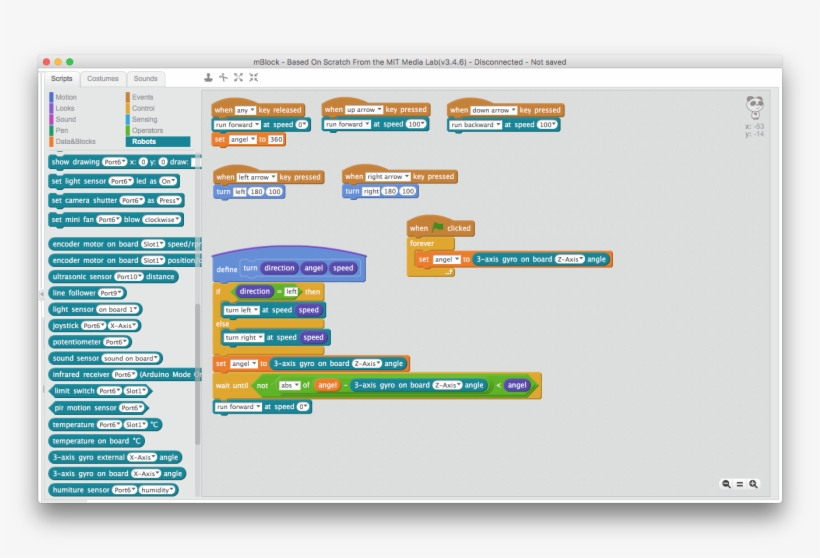Zoom in the scripts area
Screen dimensions: 820x558
click(753, 484)
